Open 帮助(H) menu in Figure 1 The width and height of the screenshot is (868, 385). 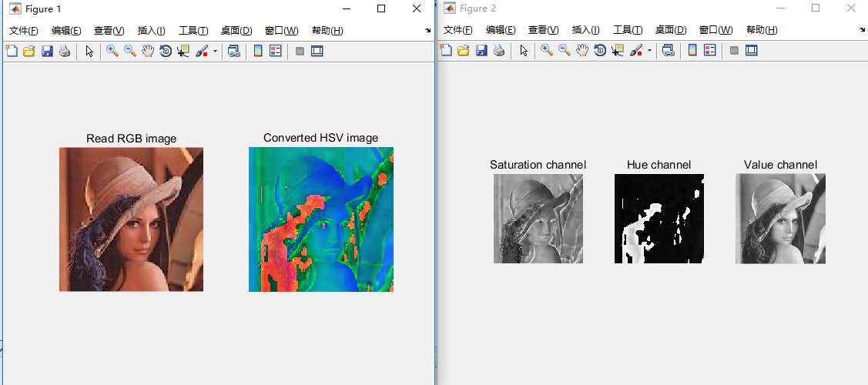click(328, 31)
